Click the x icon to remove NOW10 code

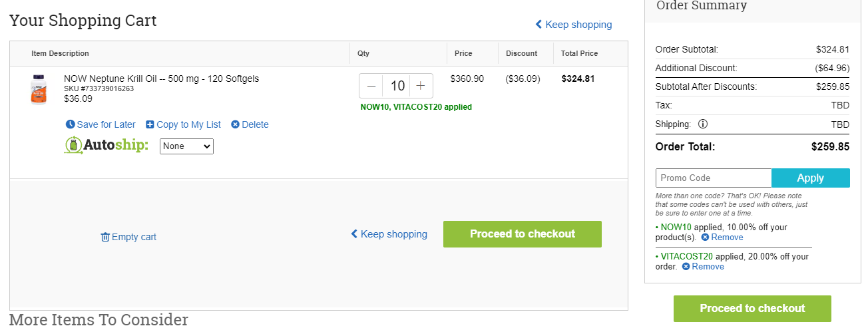tap(705, 238)
